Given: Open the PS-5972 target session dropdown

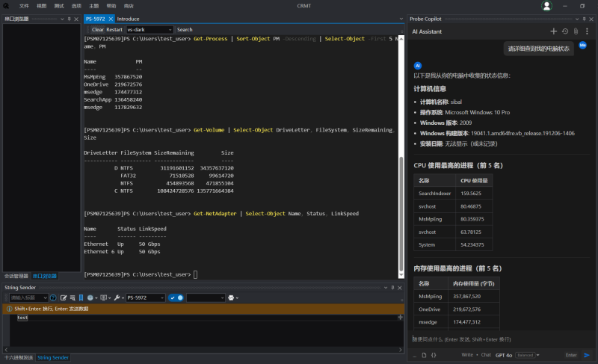Looking at the screenshot, I should pyautogui.click(x=145, y=297).
